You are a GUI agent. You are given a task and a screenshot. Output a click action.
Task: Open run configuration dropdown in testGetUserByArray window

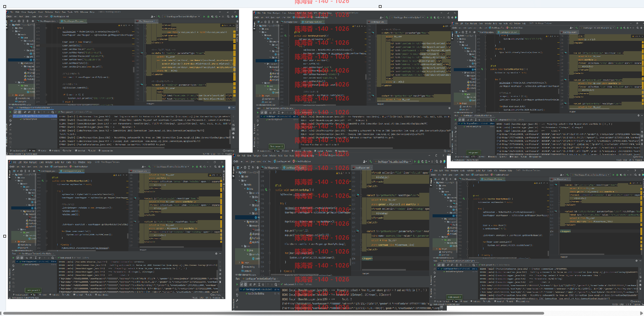[x=597, y=28]
